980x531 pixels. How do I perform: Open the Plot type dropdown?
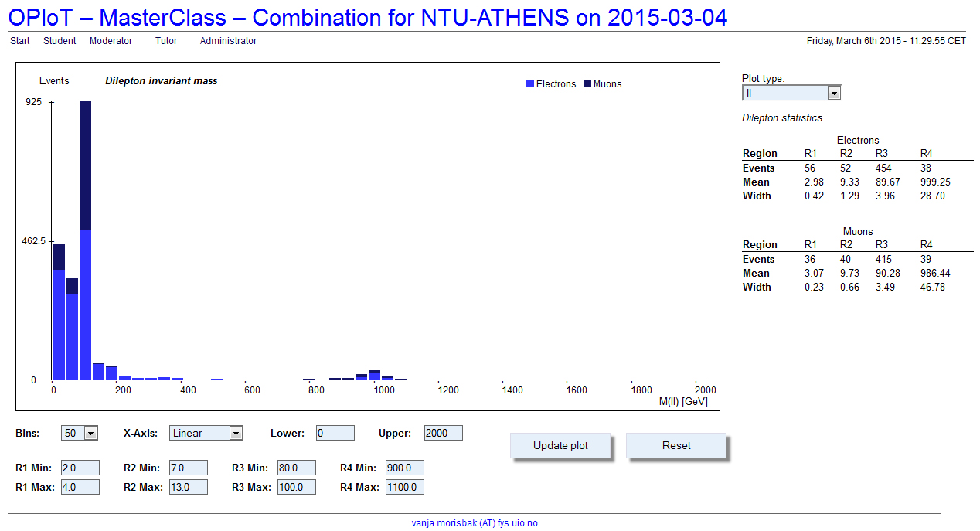(x=791, y=93)
